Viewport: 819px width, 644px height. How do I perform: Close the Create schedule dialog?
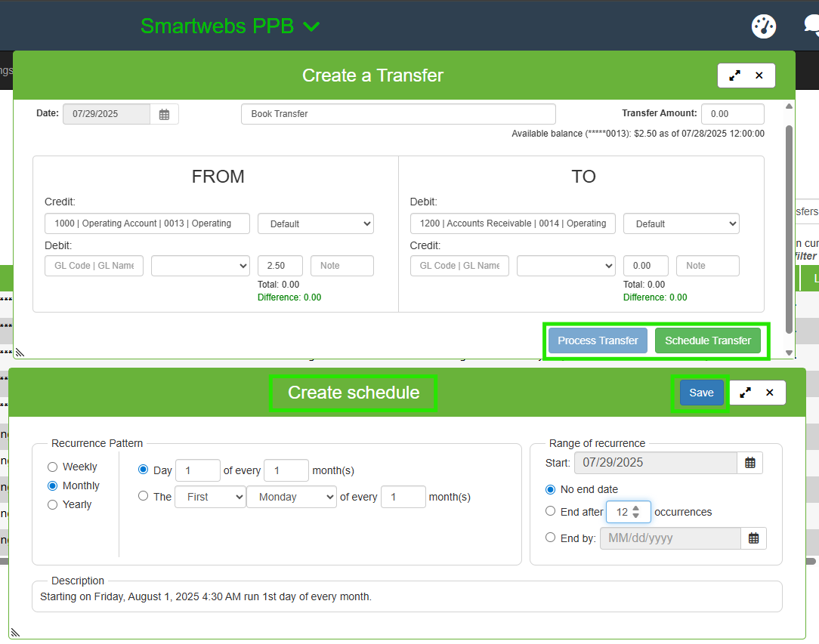(x=769, y=393)
